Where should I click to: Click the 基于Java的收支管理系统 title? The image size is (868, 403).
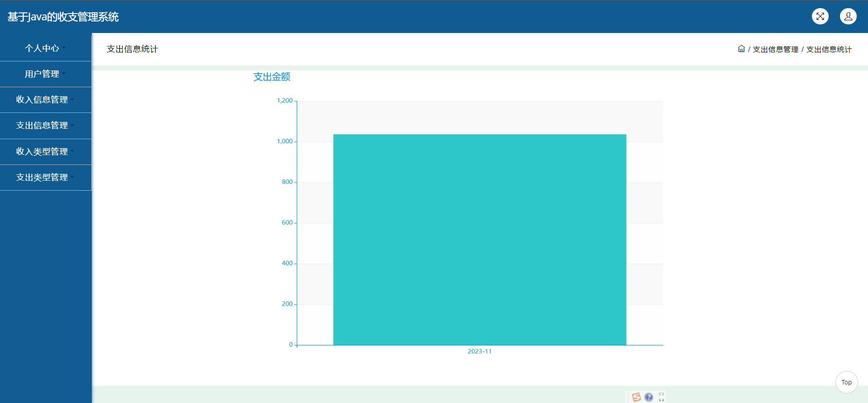(63, 17)
